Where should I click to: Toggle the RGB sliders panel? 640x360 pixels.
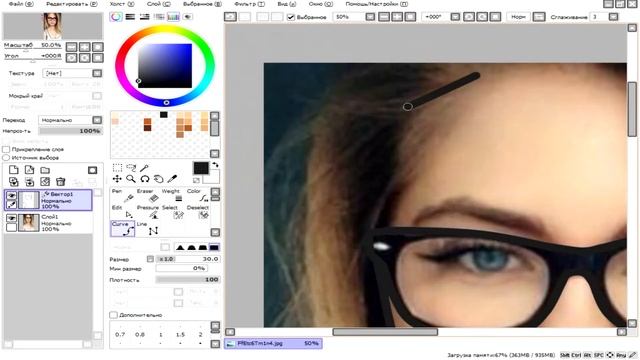(x=130, y=17)
